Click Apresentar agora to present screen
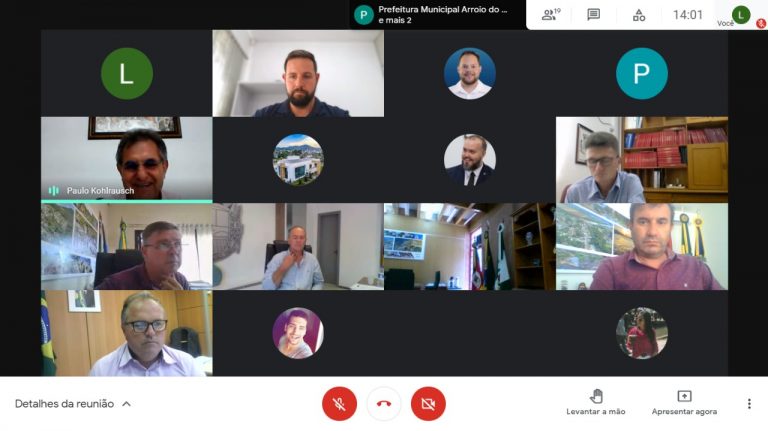 [x=684, y=403]
